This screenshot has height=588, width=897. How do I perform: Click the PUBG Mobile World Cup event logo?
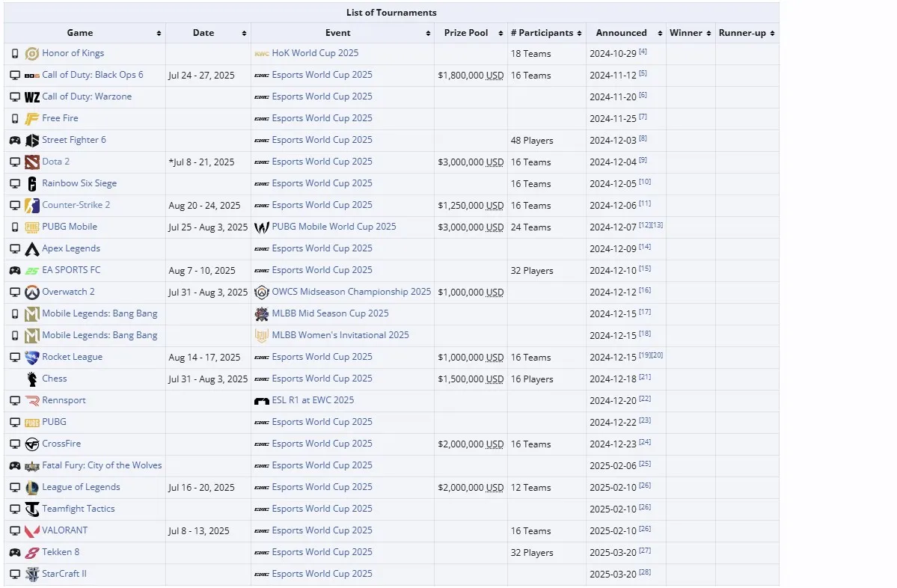click(x=261, y=227)
